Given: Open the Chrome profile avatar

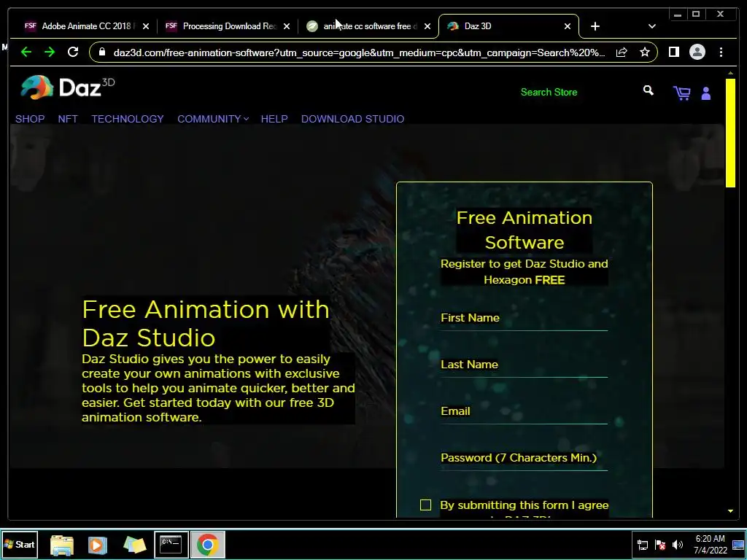Looking at the screenshot, I should [x=697, y=52].
